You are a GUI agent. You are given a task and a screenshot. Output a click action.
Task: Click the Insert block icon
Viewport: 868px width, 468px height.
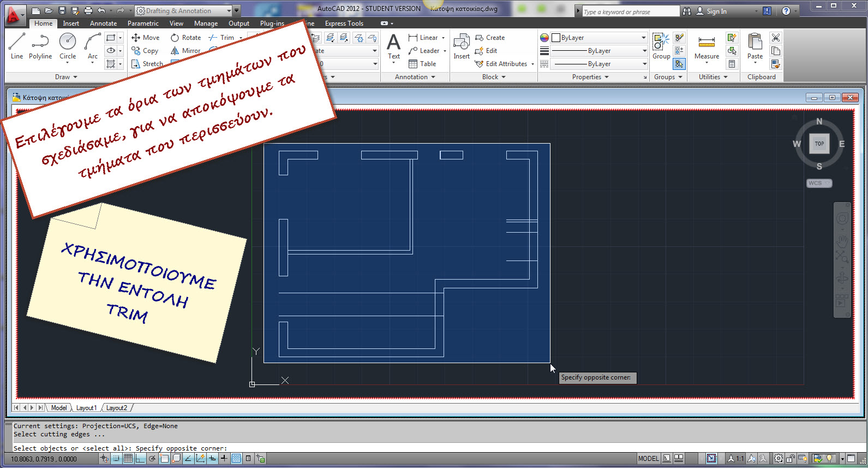462,46
